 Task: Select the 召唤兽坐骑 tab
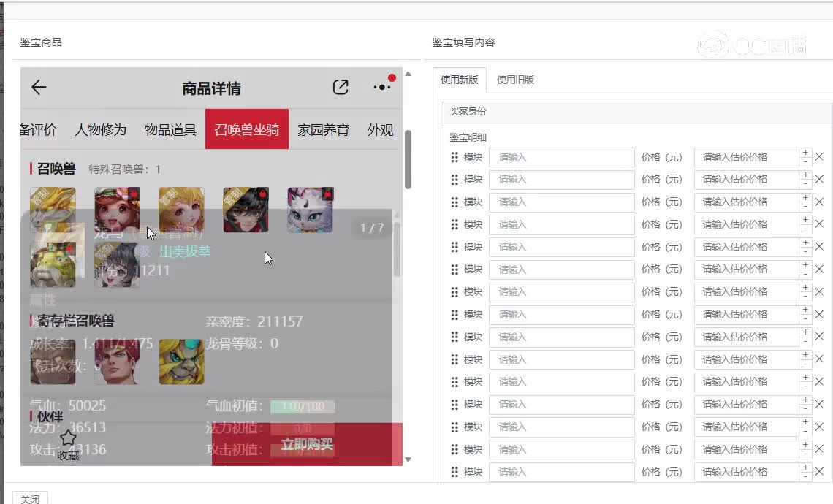point(247,129)
